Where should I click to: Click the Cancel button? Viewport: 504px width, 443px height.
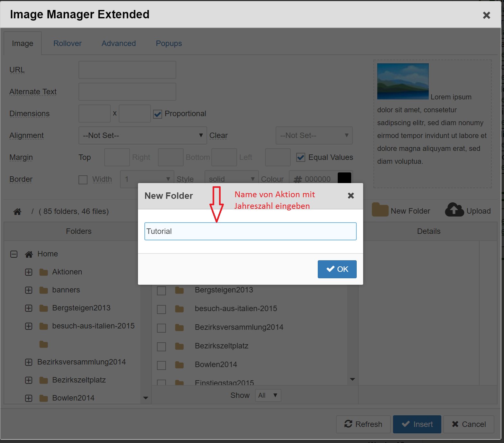click(x=469, y=424)
